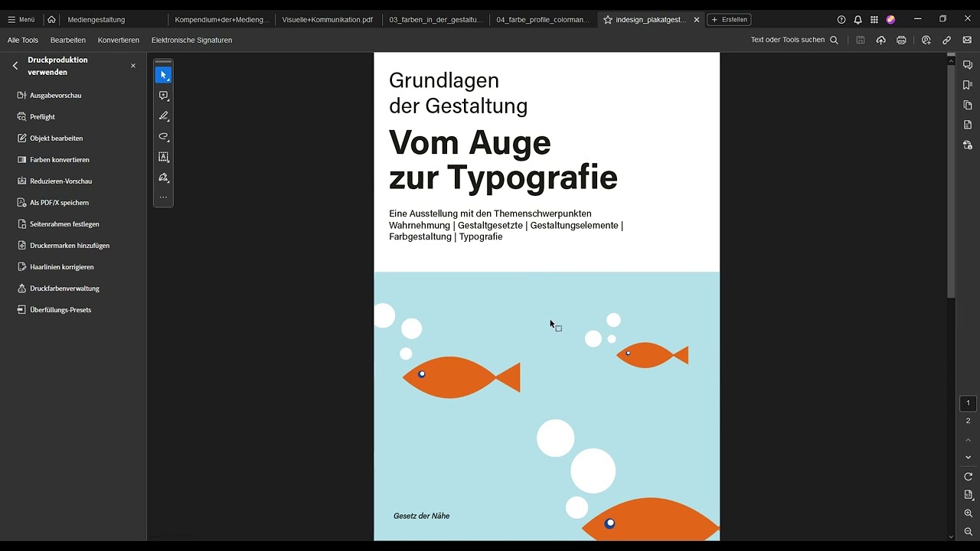Open Alle Tools menu
The image size is (980, 551).
point(23,40)
